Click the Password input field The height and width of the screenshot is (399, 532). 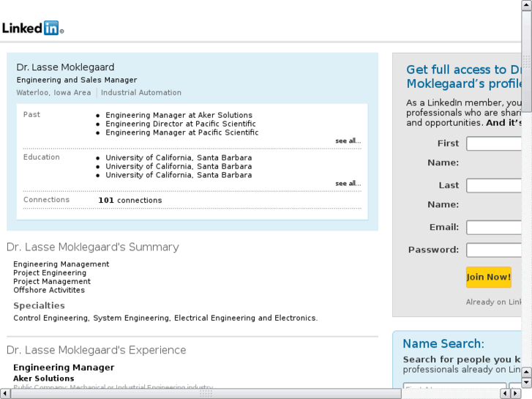tap(494, 250)
